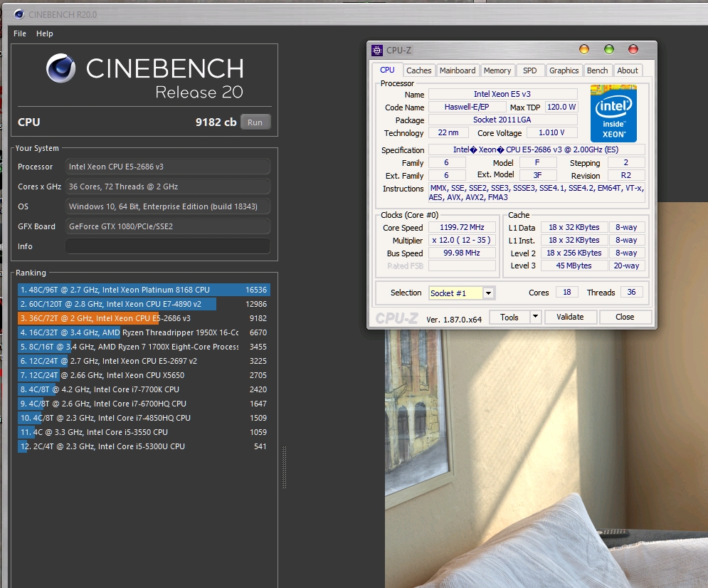This screenshot has height=588, width=708.
Task: Click the panel splitter handle beside the ranking list
Action: point(284,467)
